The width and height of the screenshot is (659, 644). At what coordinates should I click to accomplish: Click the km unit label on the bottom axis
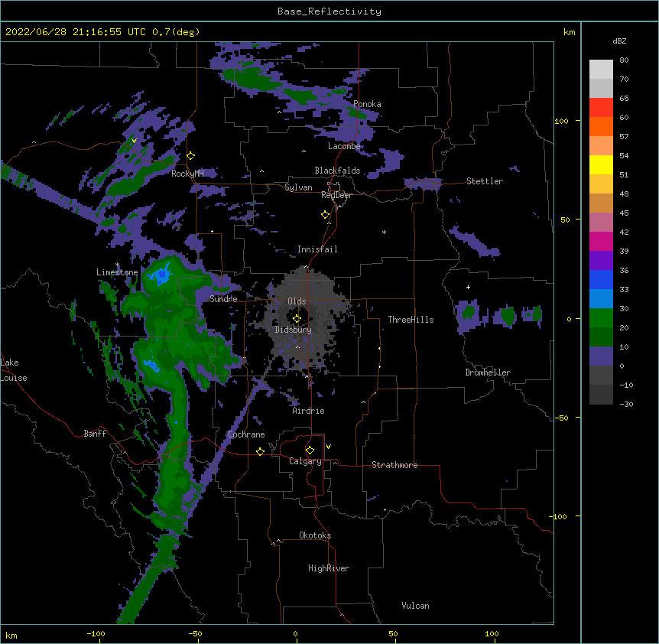coord(11,635)
